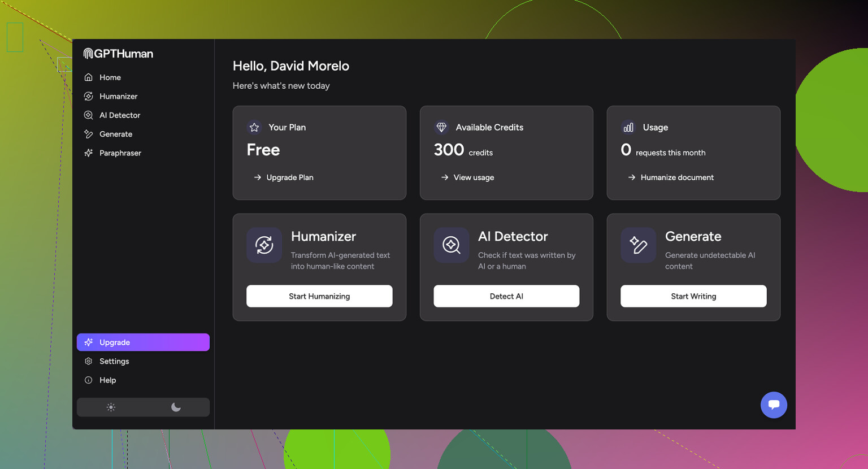Open the chat support bubble
The image size is (868, 469).
pos(774,405)
